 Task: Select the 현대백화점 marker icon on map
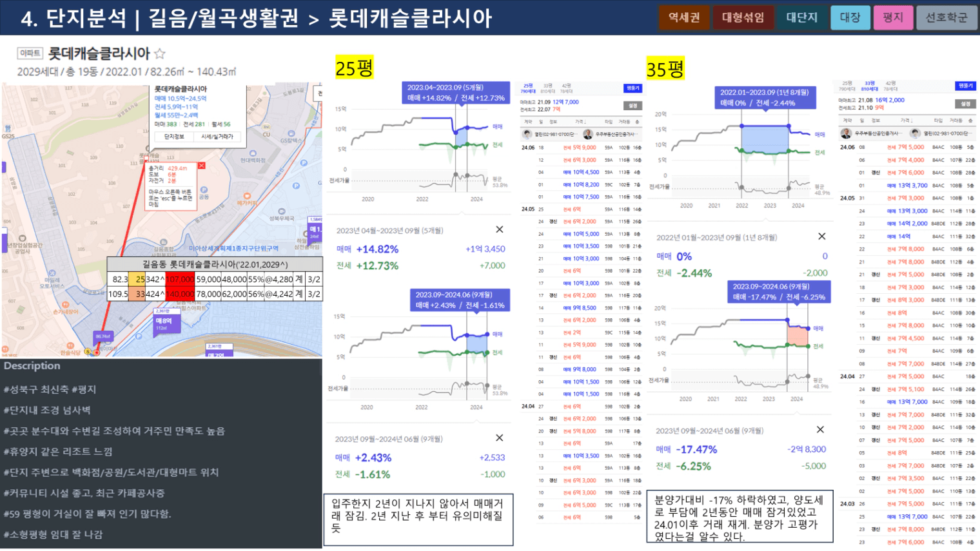tap(253, 153)
